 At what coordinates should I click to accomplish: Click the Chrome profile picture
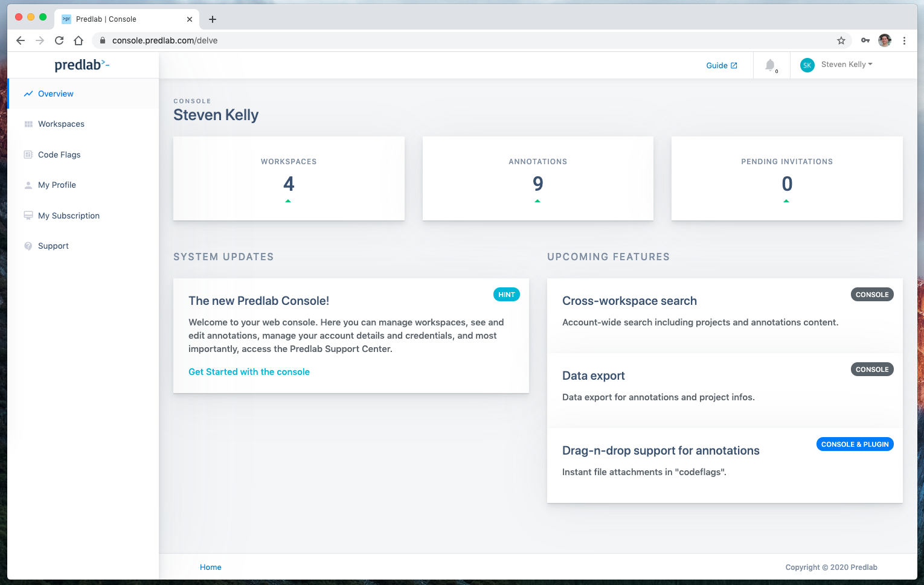click(885, 40)
